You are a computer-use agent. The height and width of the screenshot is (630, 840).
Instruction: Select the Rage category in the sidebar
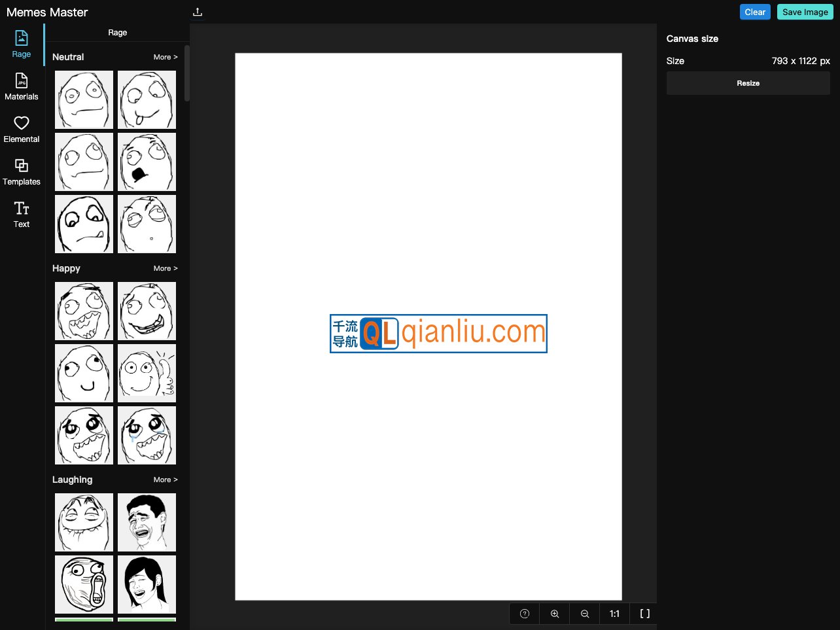pyautogui.click(x=21, y=43)
